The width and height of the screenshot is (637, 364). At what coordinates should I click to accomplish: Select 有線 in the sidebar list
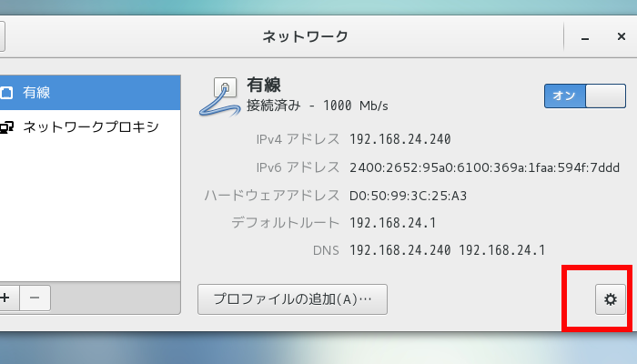[36, 92]
